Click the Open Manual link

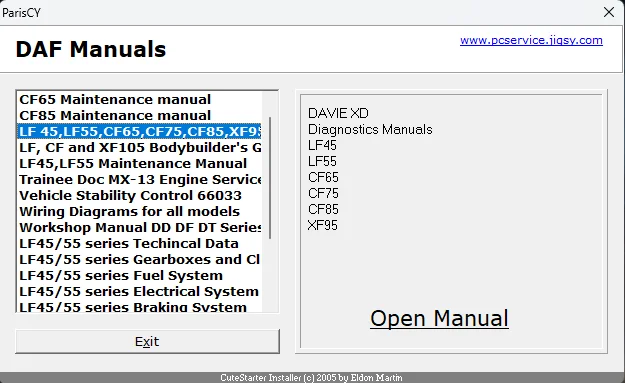439,319
